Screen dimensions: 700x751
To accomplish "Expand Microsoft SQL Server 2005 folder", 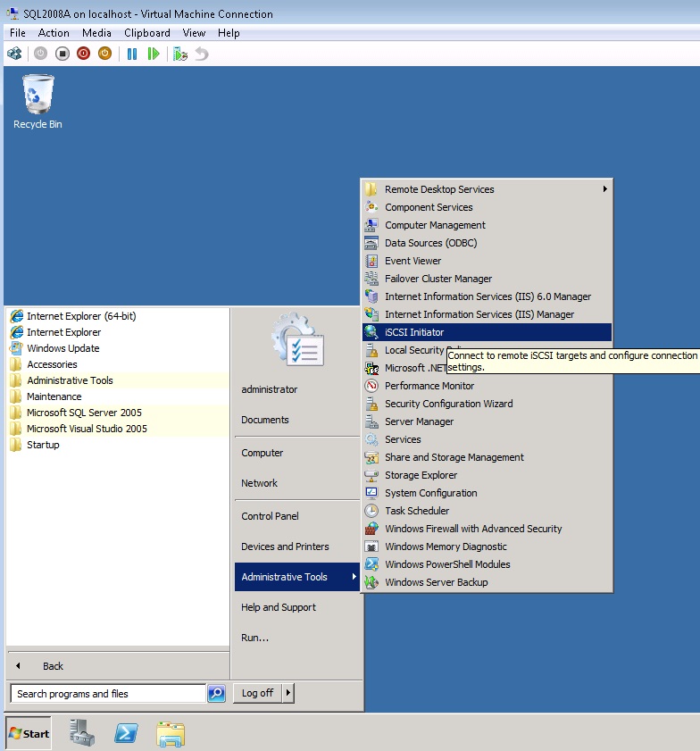I will (x=119, y=413).
